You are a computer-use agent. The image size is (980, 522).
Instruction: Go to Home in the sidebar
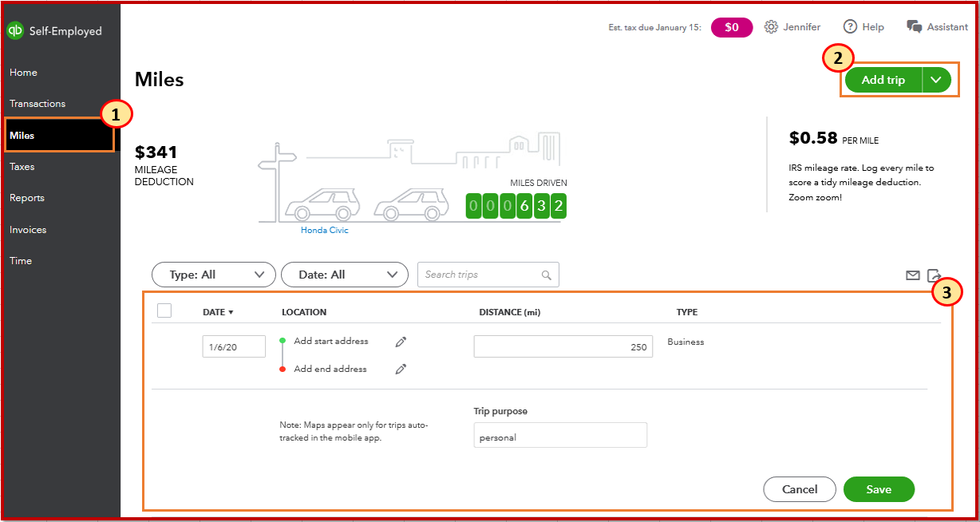[x=23, y=73]
